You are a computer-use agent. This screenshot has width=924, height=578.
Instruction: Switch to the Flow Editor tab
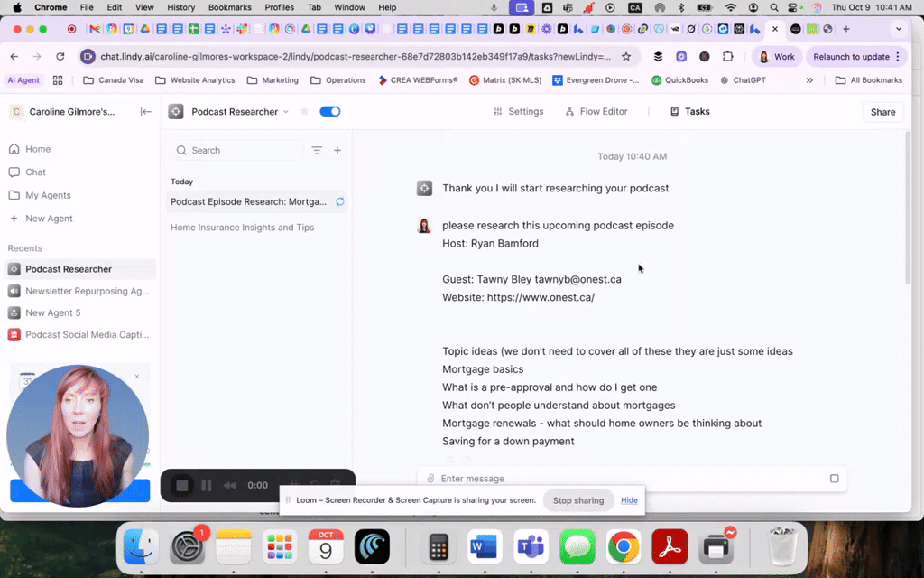click(596, 112)
